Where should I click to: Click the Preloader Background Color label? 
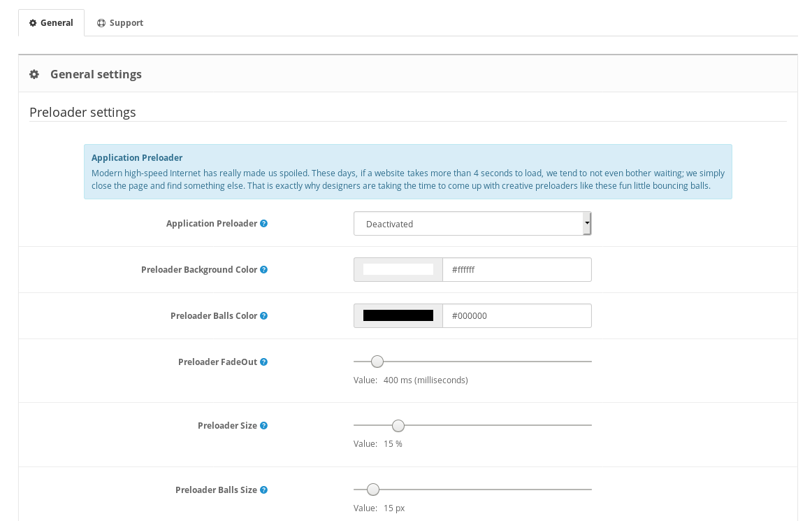199,269
